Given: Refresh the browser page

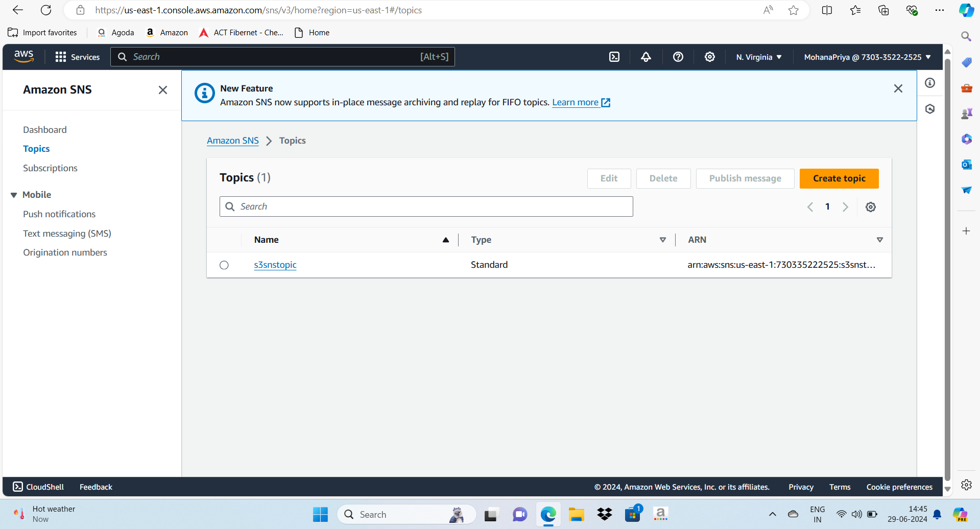Looking at the screenshot, I should tap(46, 10).
